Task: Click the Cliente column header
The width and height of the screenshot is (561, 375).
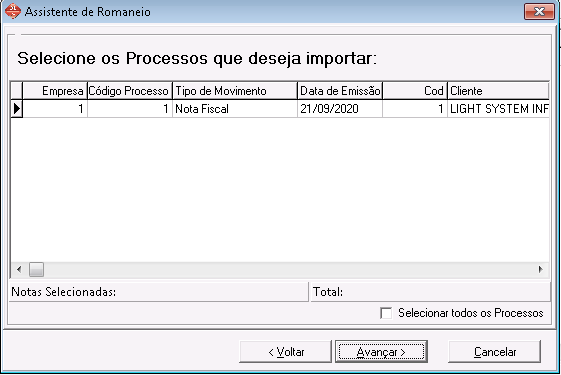Action: [x=498, y=91]
